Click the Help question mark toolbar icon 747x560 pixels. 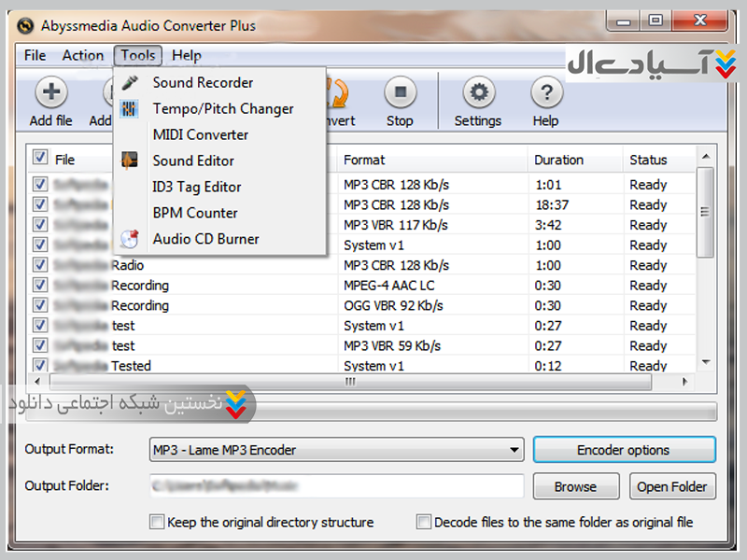545,93
